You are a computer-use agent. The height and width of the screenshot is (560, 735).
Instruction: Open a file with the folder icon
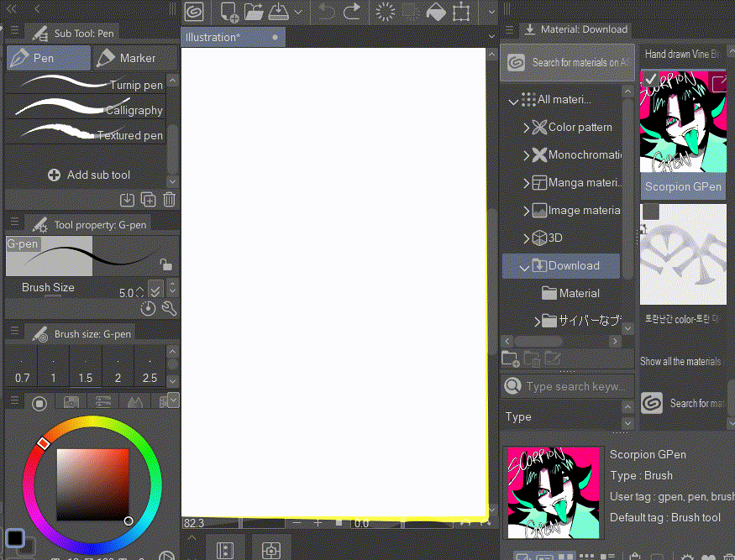253,11
